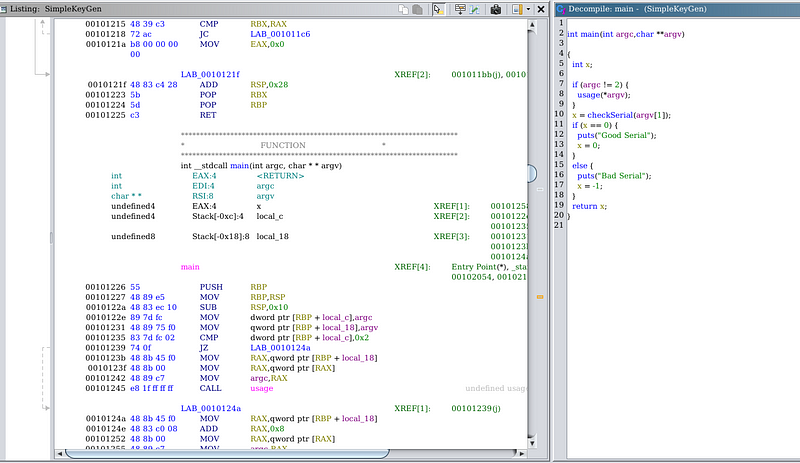Click the listing vertical scrollbar up arrow
This screenshot has height=463, width=800.
pyautogui.click(x=532, y=24)
